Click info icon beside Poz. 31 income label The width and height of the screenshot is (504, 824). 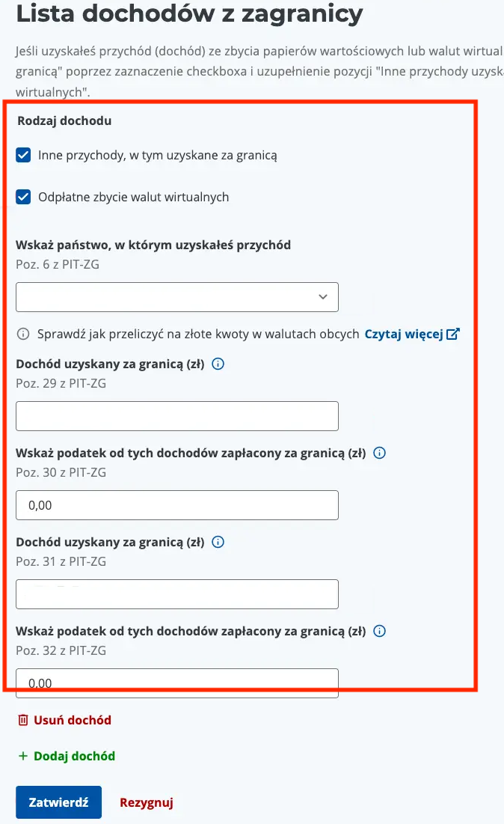point(218,542)
